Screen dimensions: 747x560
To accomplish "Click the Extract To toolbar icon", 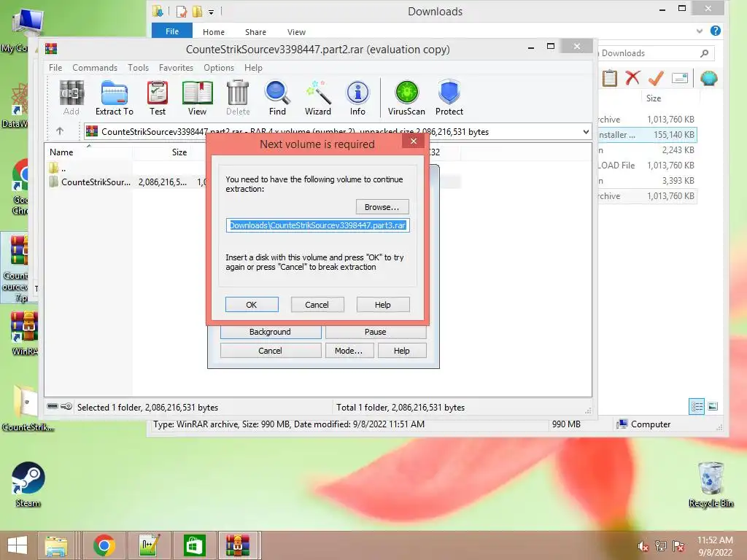I will click(115, 98).
